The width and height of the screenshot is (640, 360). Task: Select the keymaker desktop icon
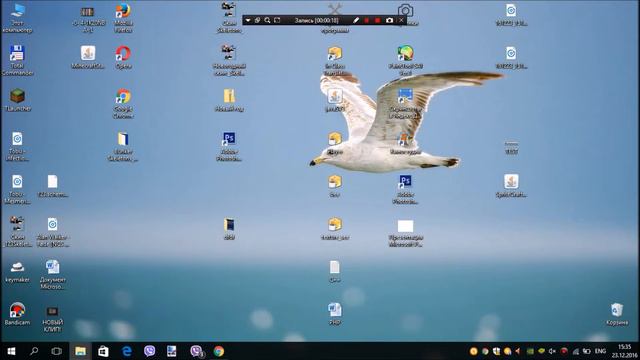[x=17, y=271]
